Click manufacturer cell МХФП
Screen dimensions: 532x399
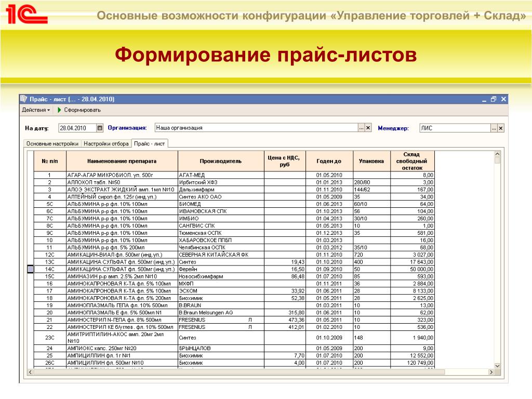point(221,284)
